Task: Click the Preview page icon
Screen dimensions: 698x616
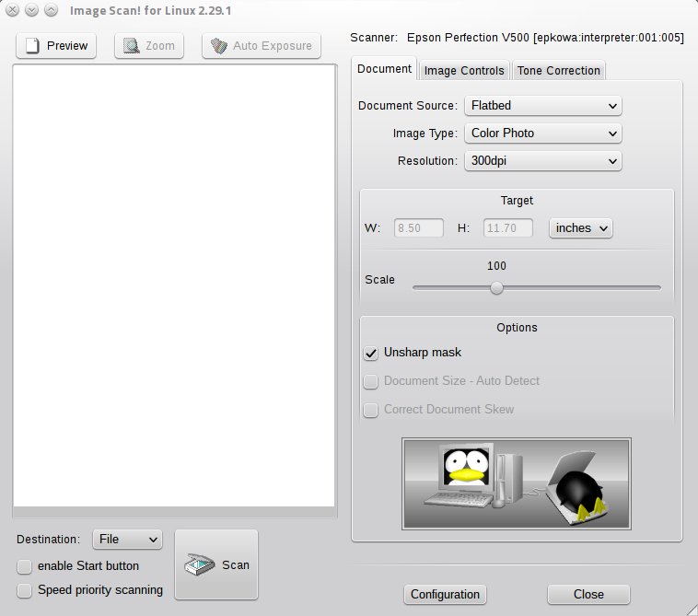Action: click(34, 46)
